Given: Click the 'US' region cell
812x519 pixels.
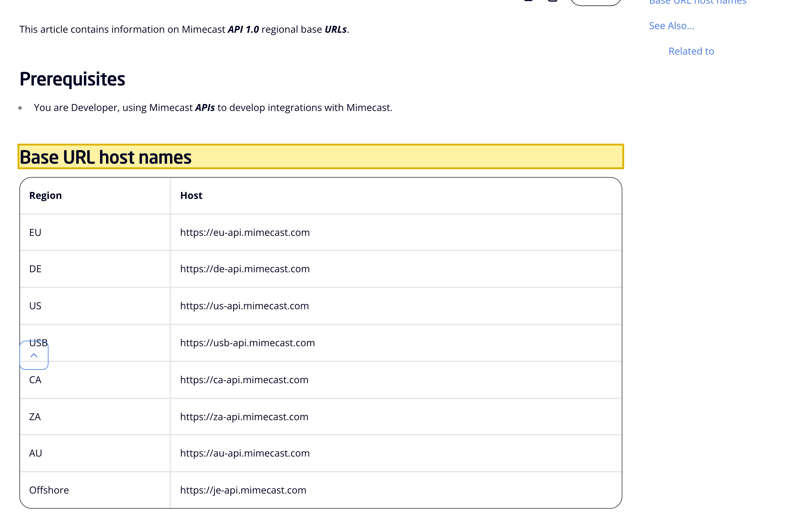Looking at the screenshot, I should coord(95,306).
